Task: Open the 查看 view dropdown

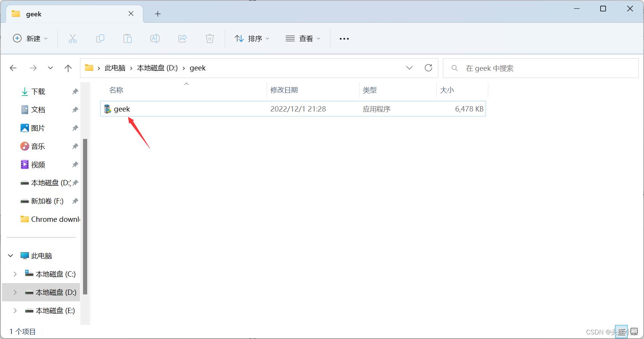Action: coord(303,38)
